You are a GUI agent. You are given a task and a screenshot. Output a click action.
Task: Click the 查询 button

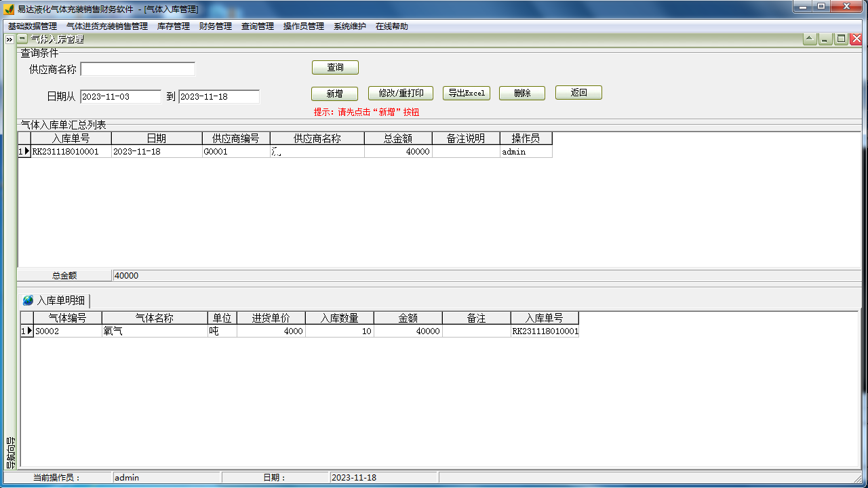tap(335, 68)
